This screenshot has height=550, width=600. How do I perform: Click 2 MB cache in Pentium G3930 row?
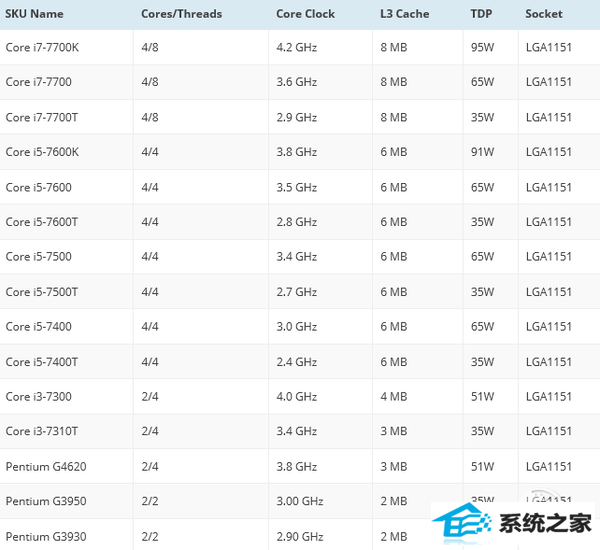point(394,537)
